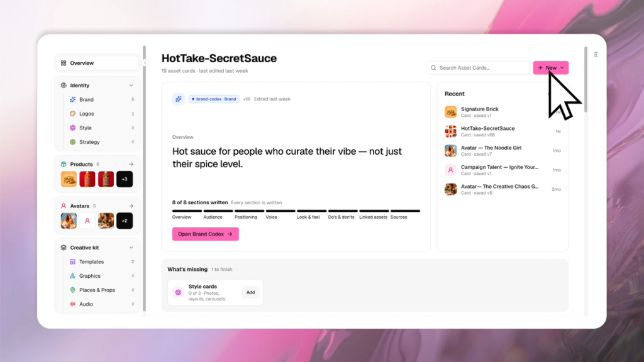
Task: Open Logos in the sidebar
Action: coord(101,114)
